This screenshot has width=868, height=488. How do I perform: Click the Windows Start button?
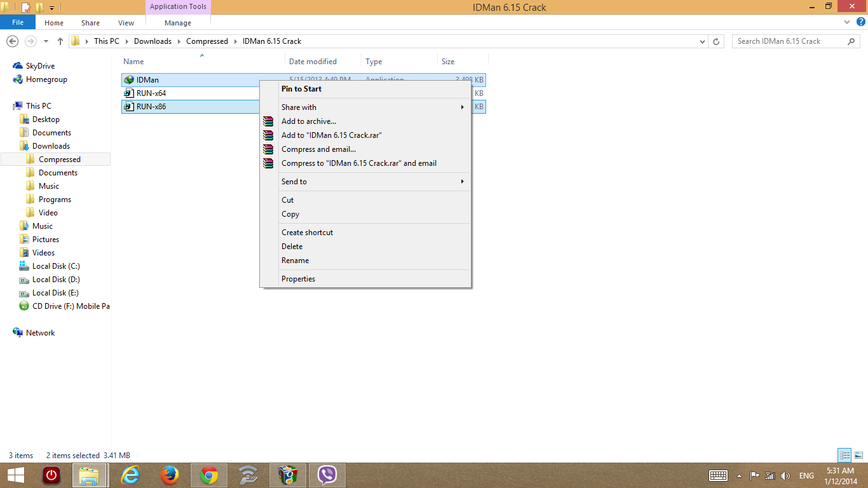point(17,475)
